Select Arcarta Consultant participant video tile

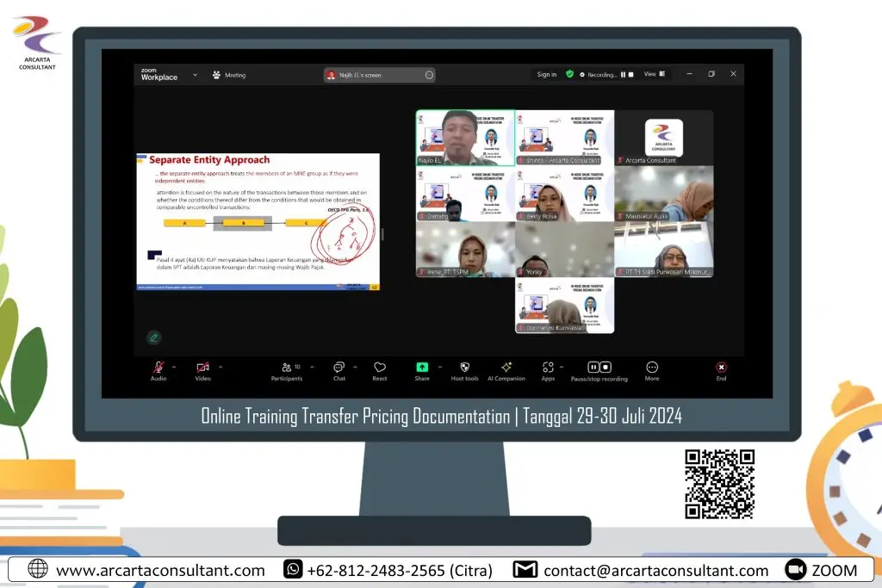pos(663,138)
